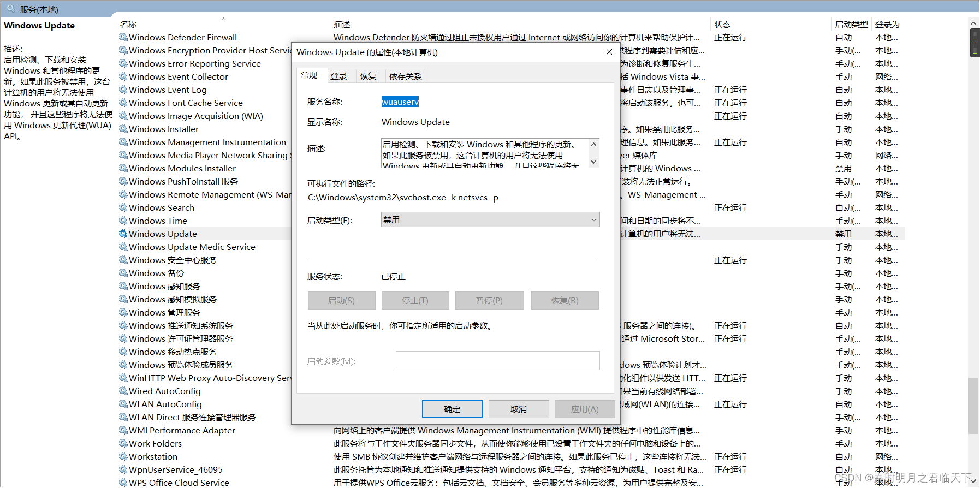Click gear icon beside Windows 推送通知系统服务
Viewport: 980px width, 488px height.
123,325
